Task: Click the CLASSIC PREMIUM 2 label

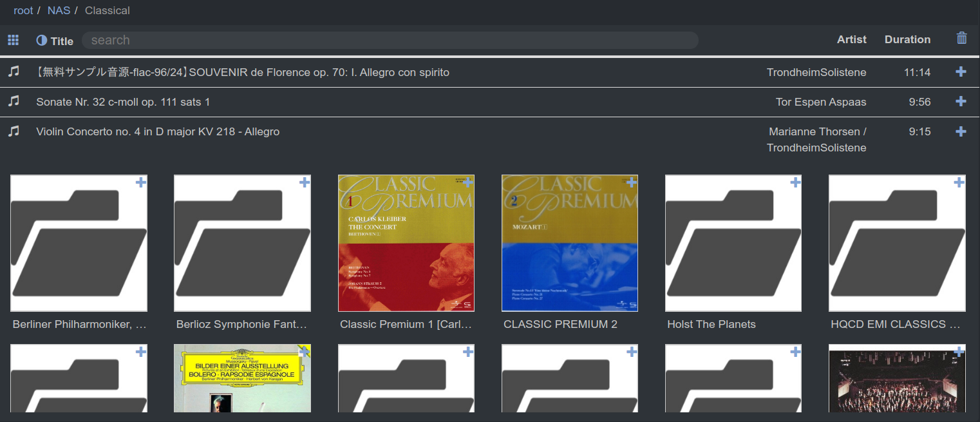Action: point(560,324)
